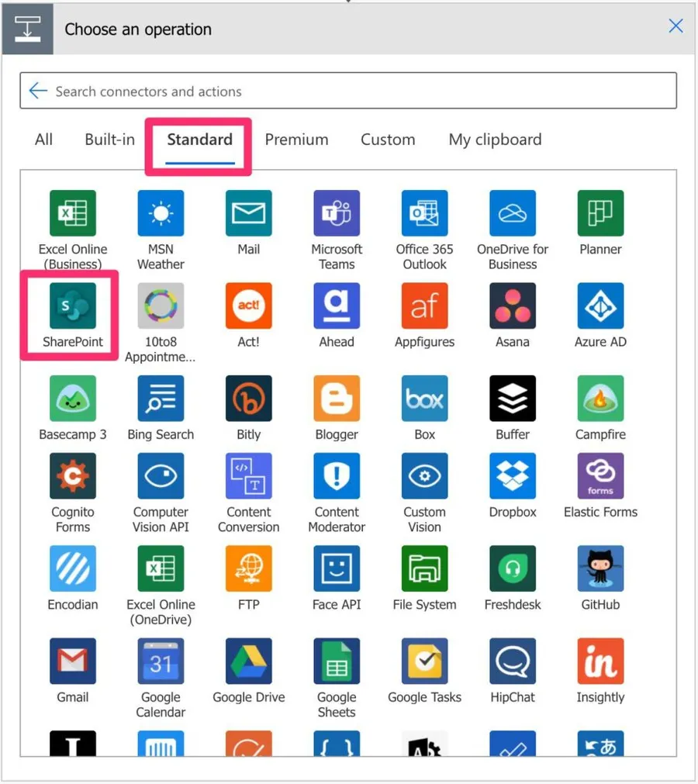
Task: Switch to the Premium tab
Action: click(x=296, y=140)
